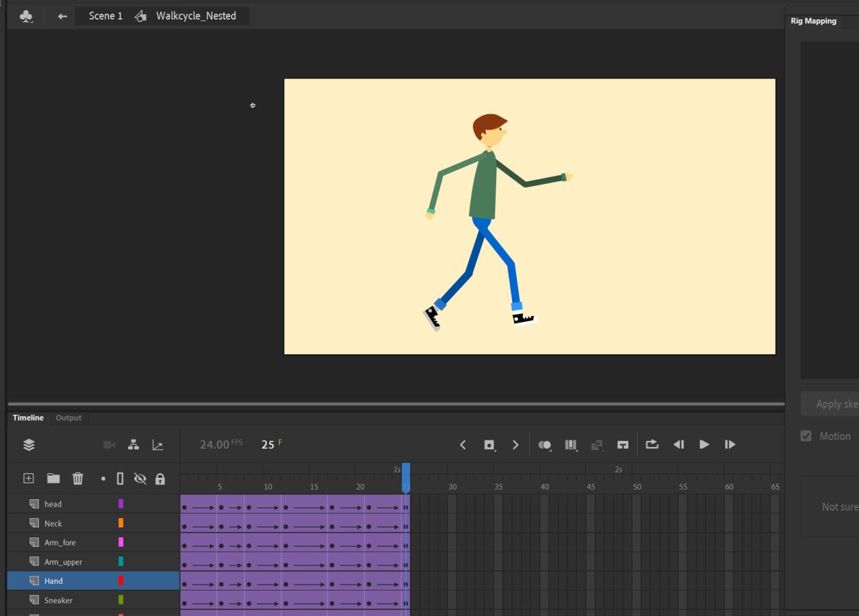Add a new layer folder
This screenshot has width=859, height=616.
tap(53, 478)
